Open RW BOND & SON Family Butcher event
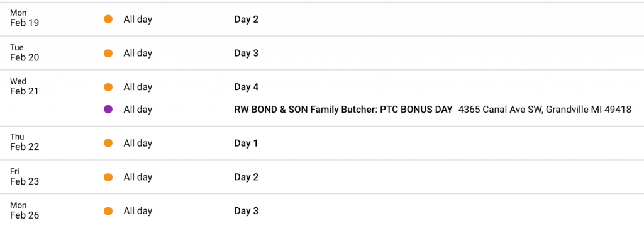 pos(343,110)
